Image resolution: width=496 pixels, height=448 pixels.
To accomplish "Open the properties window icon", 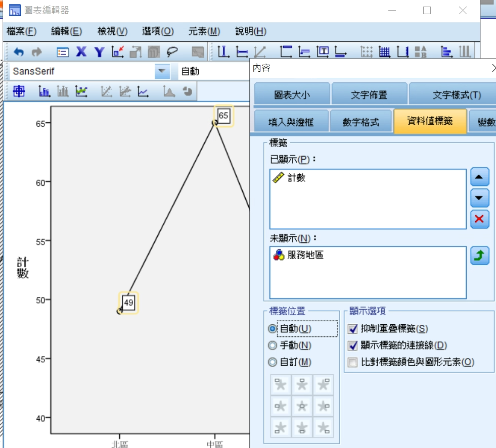I will coord(63,52).
